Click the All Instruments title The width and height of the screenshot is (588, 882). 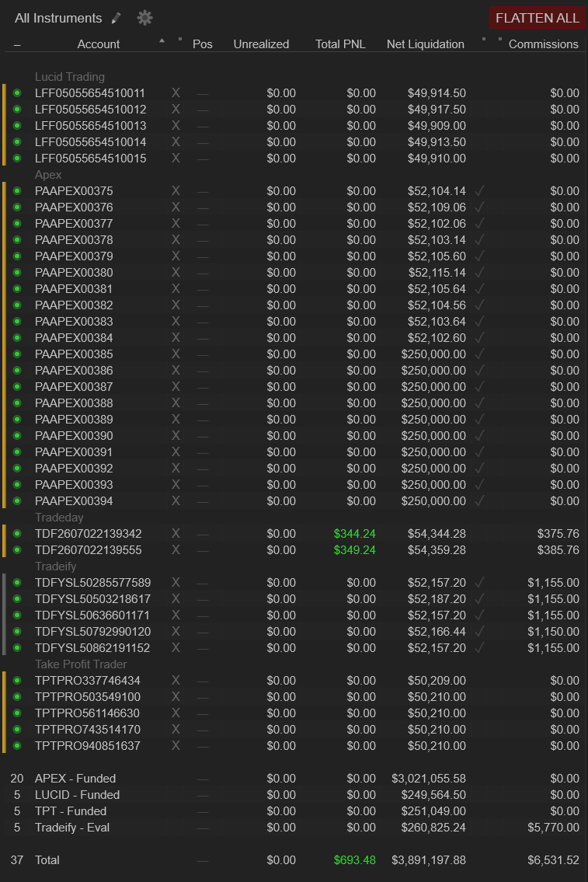[58, 18]
